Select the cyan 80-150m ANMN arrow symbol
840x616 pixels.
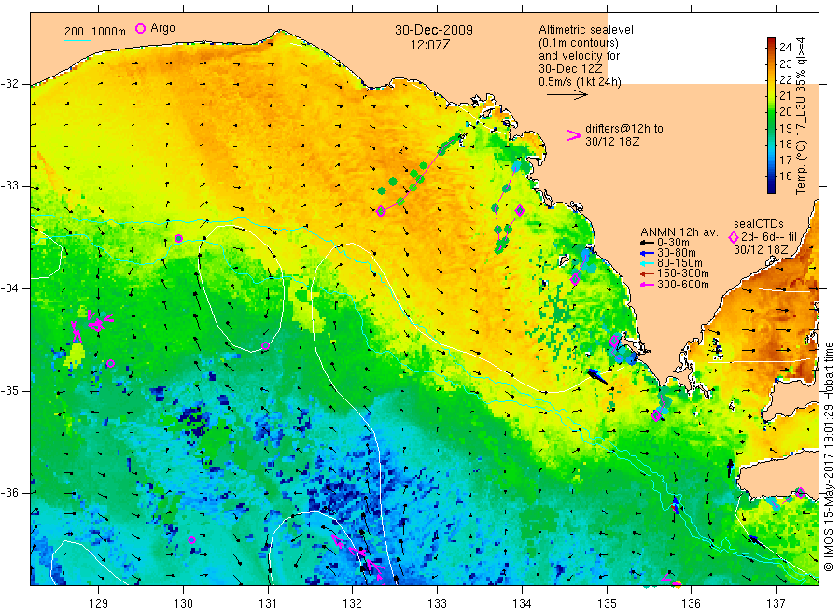click(647, 263)
